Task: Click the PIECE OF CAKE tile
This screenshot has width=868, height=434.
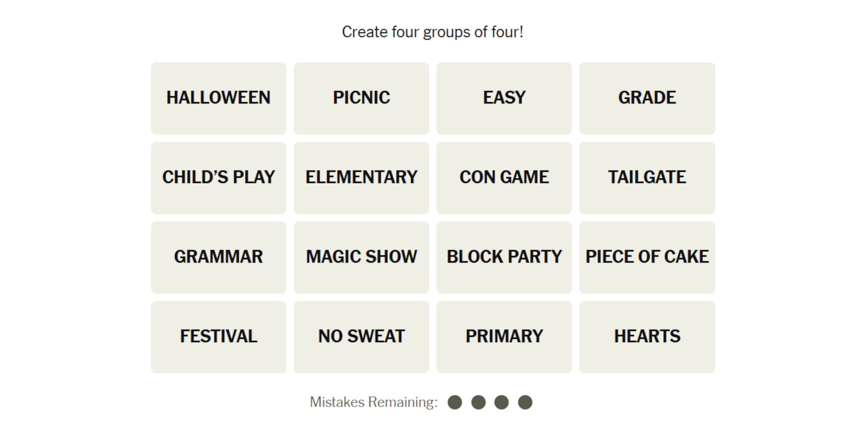Action: coord(647,257)
